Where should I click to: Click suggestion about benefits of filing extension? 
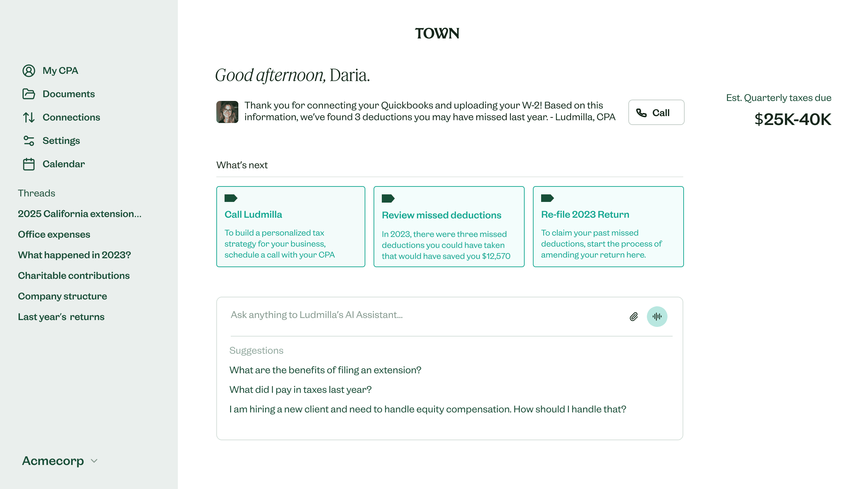[325, 370]
